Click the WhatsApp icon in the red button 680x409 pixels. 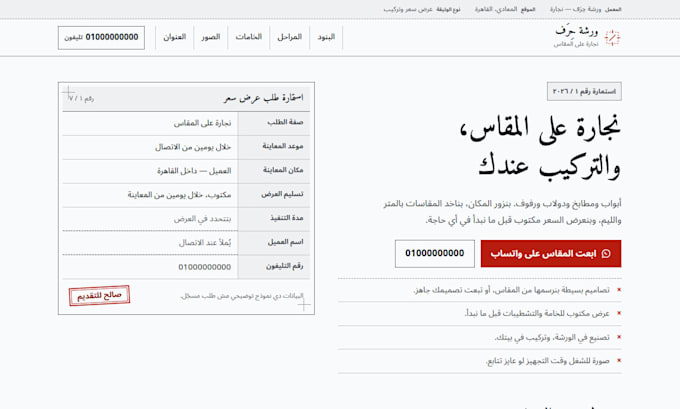coord(606,254)
